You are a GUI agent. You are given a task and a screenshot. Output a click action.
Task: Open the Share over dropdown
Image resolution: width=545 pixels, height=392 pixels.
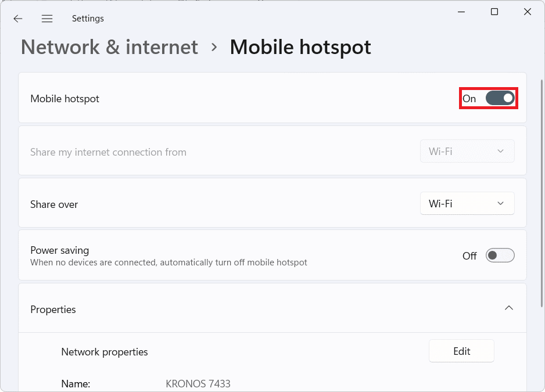pyautogui.click(x=467, y=203)
